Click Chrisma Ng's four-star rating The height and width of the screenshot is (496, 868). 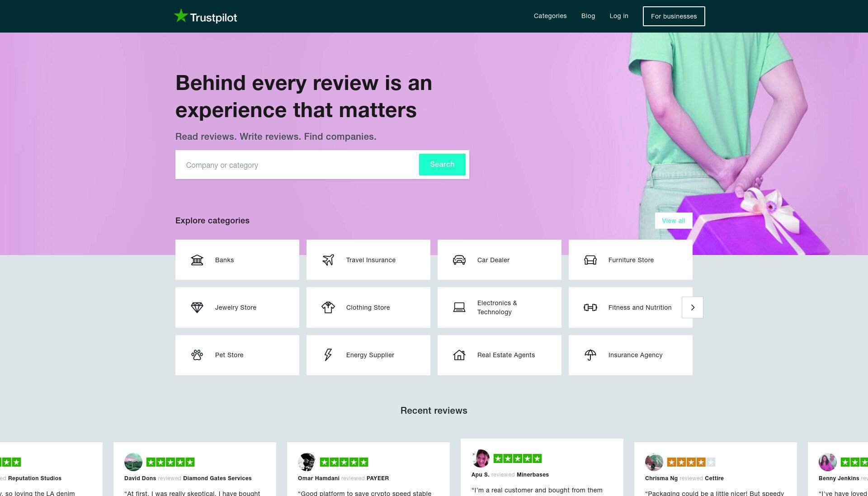(x=691, y=462)
